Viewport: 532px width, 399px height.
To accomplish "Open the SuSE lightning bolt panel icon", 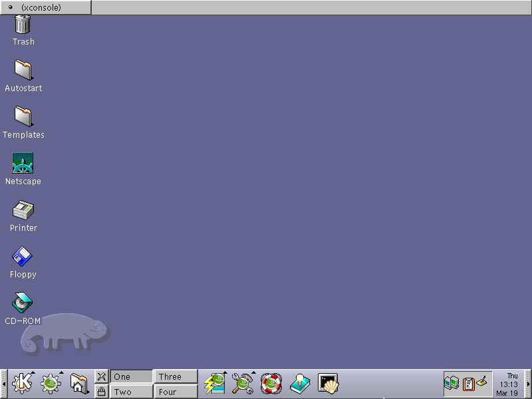I will pos(215,384).
